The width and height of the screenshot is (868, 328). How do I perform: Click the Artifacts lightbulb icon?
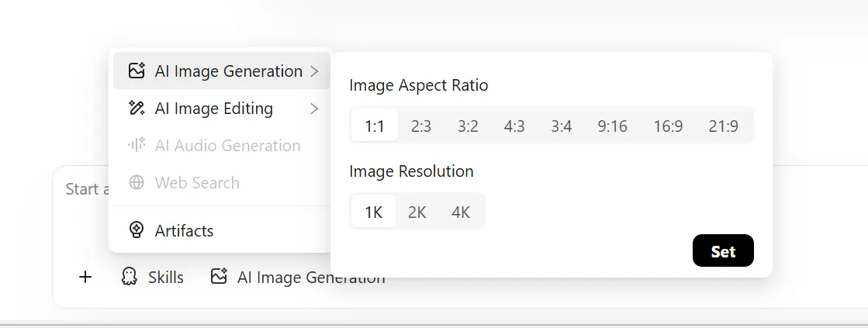click(x=137, y=230)
